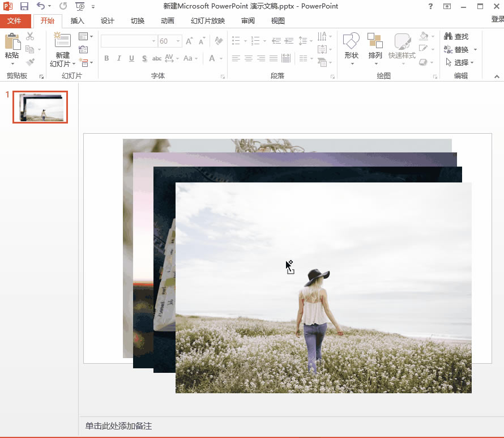Viewport: 504px width, 438px height.
Task: Select slide 1 thumbnail in the panel
Action: click(40, 107)
